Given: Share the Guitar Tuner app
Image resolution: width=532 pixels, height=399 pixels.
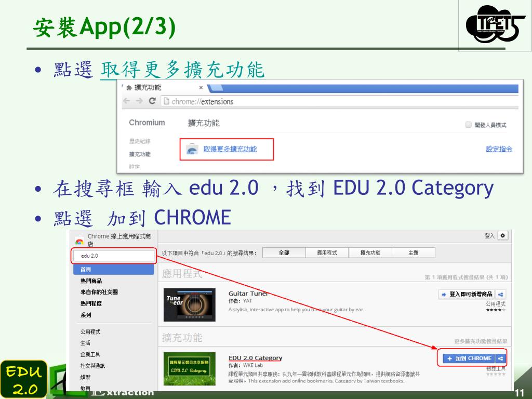Looking at the screenshot, I should click(500, 294).
